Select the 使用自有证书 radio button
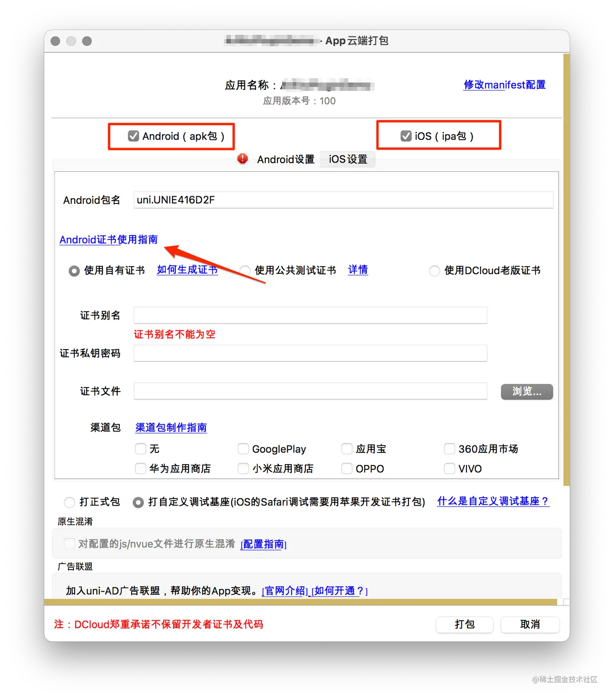 coord(74,271)
